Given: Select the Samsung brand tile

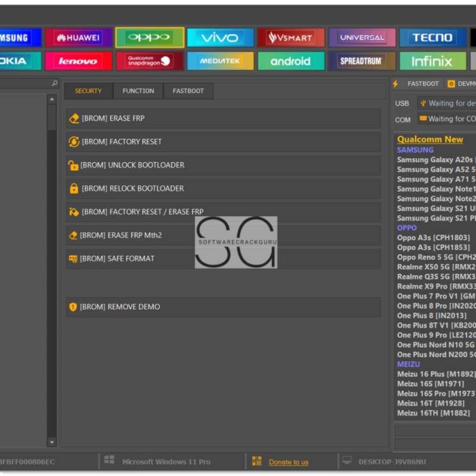Looking at the screenshot, I should coord(20,38).
